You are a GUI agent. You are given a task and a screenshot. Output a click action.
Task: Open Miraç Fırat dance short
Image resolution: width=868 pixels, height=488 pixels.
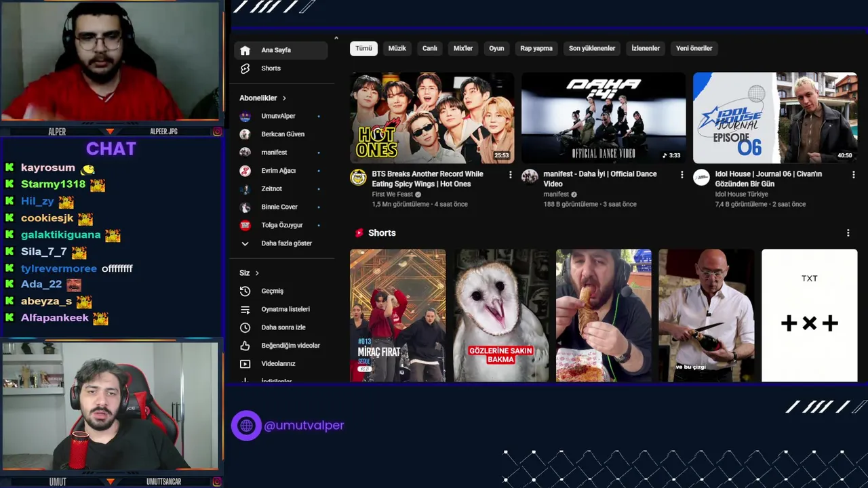(398, 316)
